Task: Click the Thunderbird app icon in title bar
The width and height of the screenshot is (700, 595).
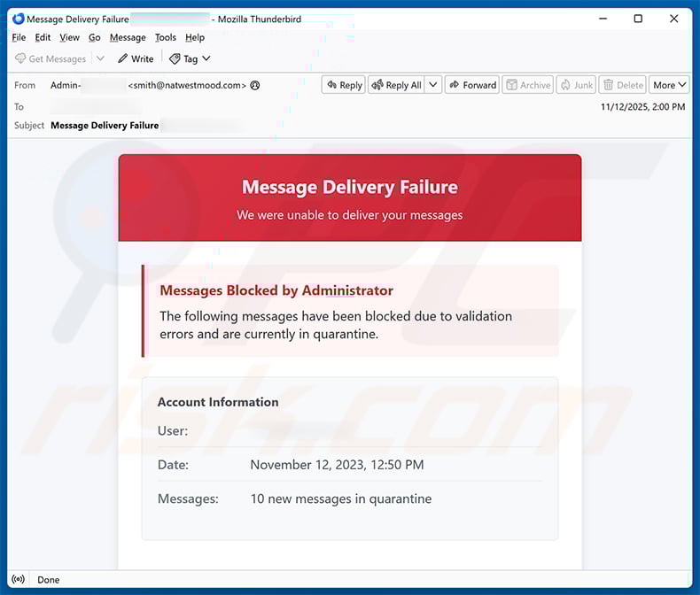Action: coord(19,19)
